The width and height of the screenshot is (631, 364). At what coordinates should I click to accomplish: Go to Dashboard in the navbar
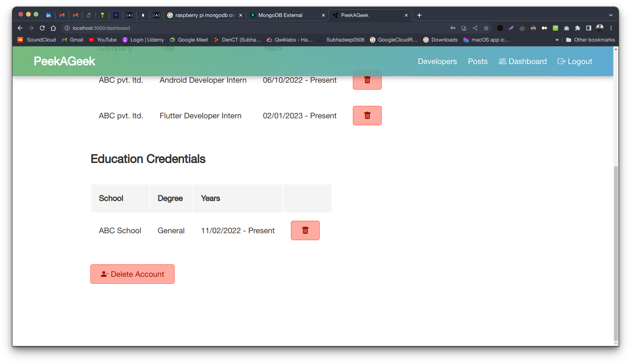pos(523,61)
